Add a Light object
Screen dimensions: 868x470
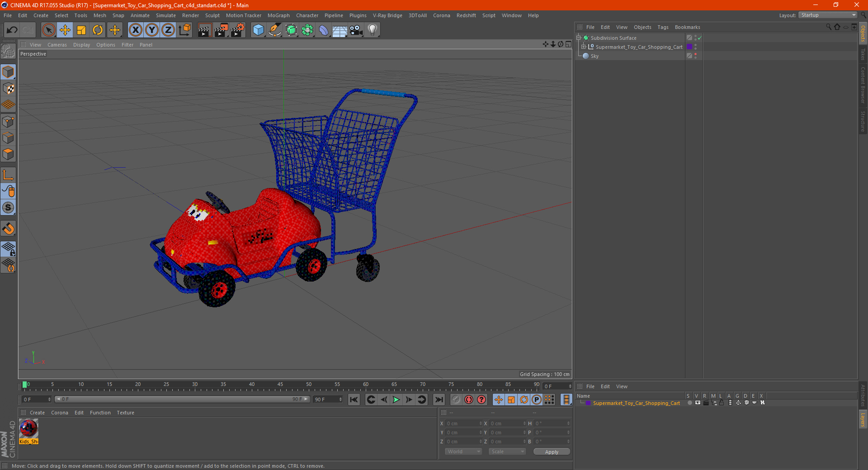(373, 30)
